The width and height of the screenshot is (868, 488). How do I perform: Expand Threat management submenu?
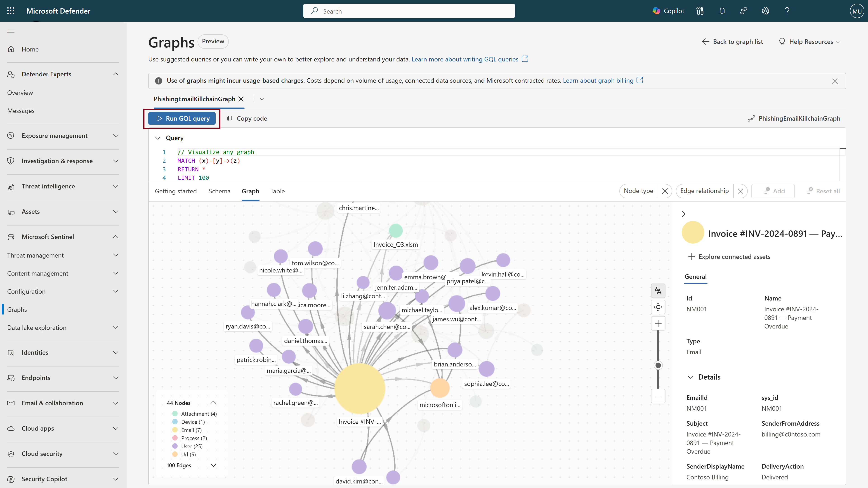pos(116,255)
